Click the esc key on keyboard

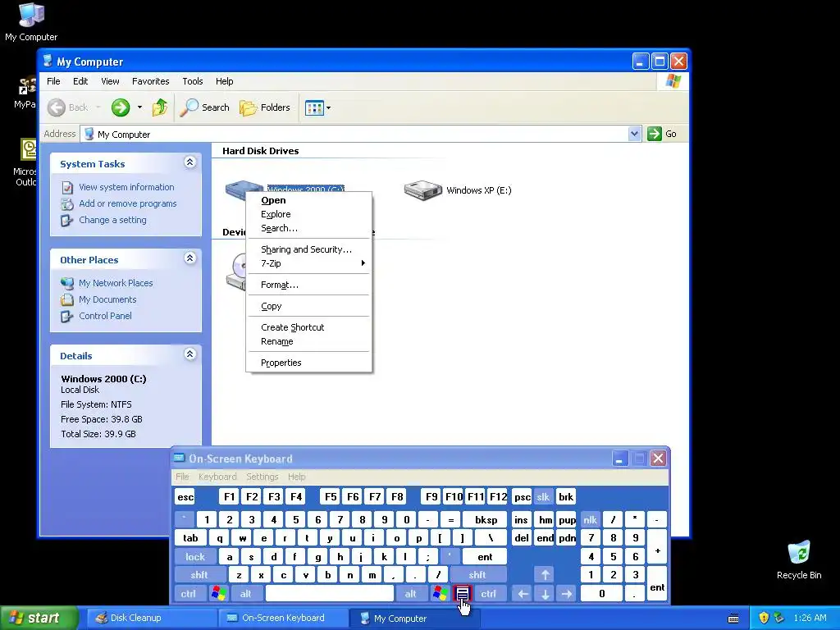tap(185, 497)
